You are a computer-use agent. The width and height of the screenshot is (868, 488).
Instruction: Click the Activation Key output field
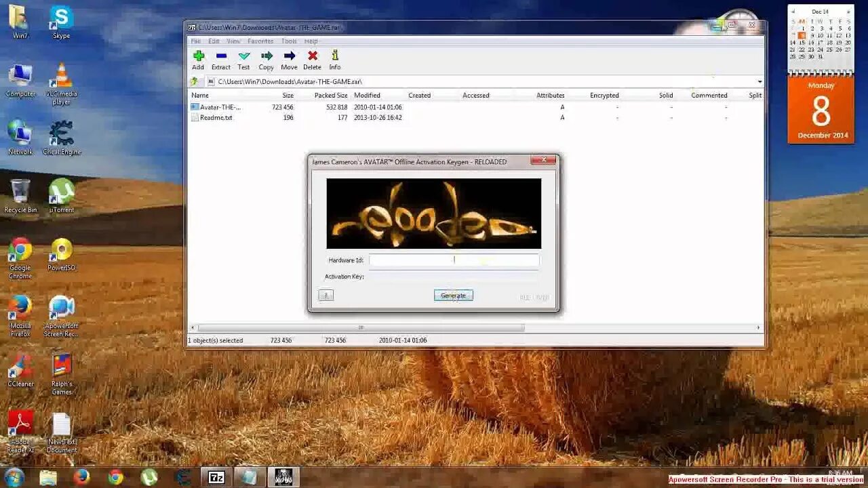pos(454,277)
